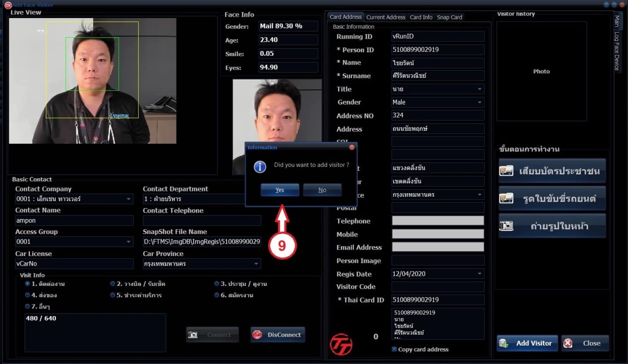Open the Gender dropdown showing Male
The image size is (628, 364).
(x=480, y=102)
